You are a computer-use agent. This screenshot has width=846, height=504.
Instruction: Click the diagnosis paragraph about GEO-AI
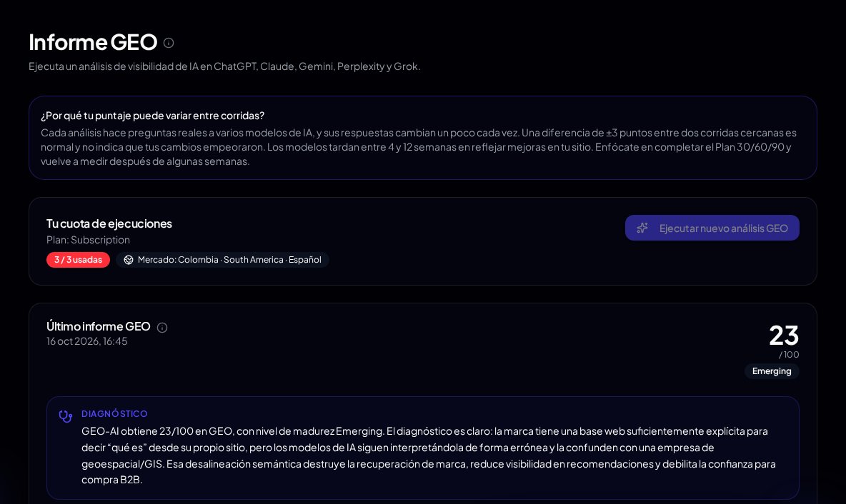click(x=429, y=455)
